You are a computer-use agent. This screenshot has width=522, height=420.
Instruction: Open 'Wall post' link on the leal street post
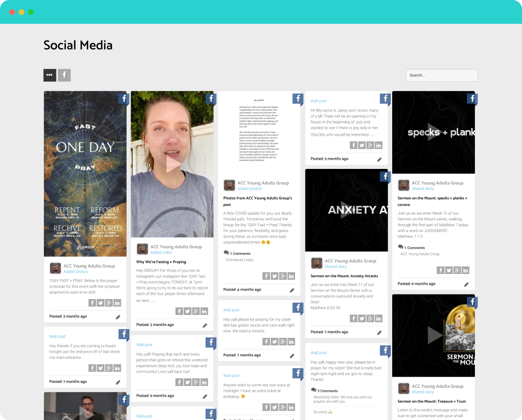click(57, 336)
